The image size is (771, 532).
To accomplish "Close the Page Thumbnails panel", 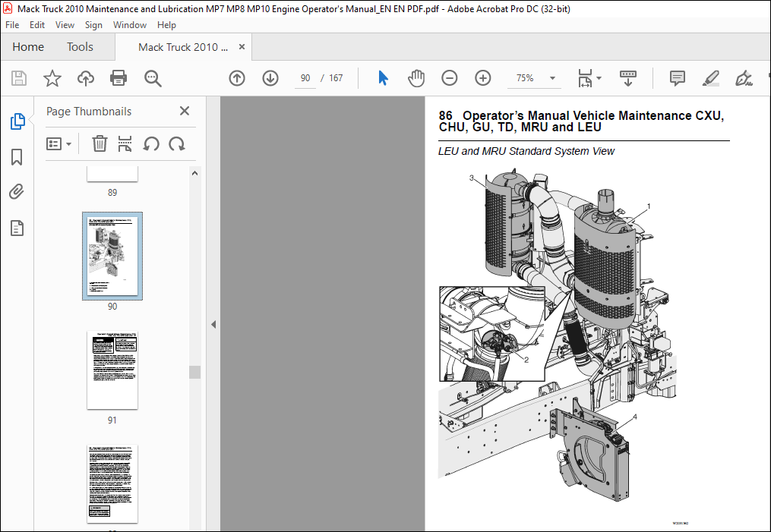I will pyautogui.click(x=185, y=111).
